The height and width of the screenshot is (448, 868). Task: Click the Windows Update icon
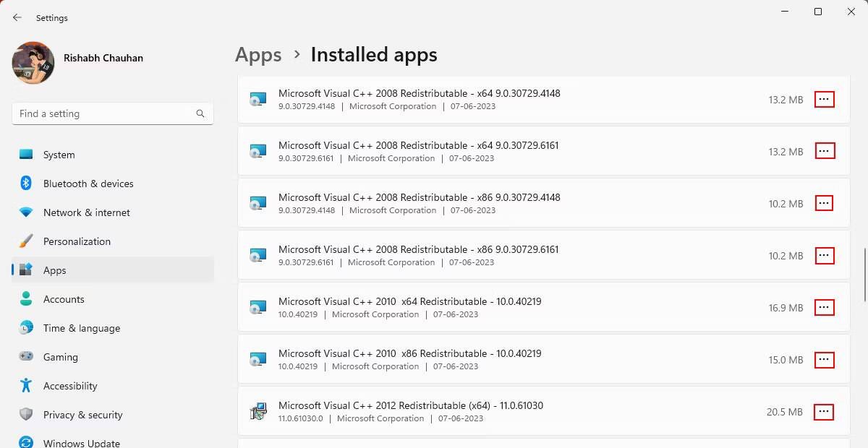(26, 441)
